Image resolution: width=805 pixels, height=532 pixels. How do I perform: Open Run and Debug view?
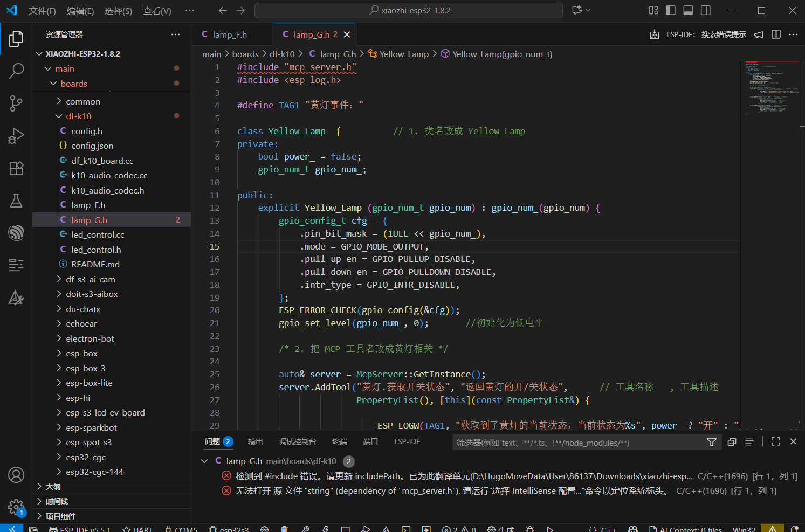[x=16, y=136]
